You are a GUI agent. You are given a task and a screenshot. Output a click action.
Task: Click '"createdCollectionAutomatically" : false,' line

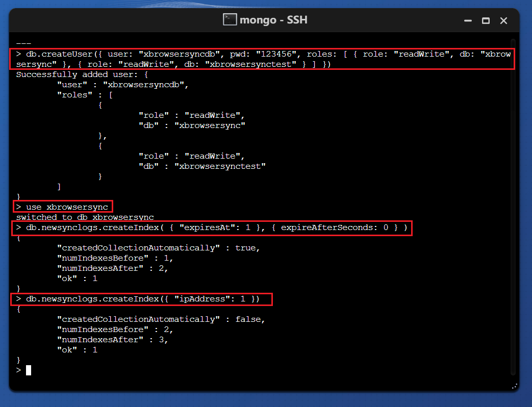(161, 319)
